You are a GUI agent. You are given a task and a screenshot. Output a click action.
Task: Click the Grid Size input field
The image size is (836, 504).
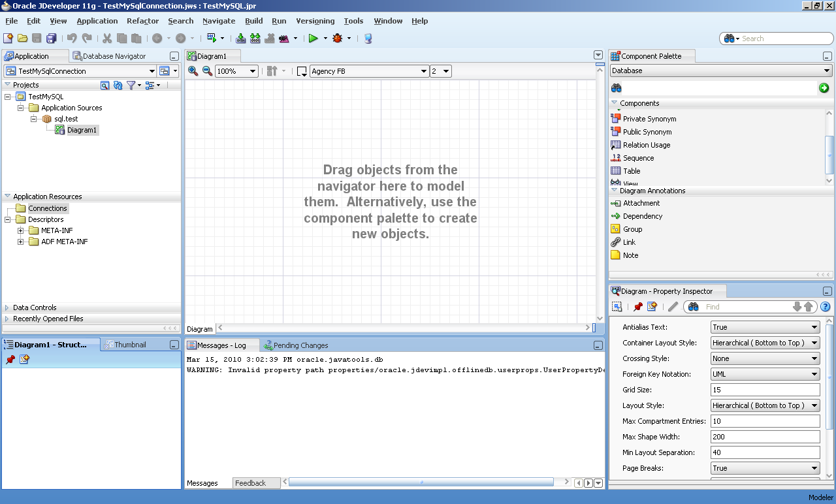(x=765, y=390)
